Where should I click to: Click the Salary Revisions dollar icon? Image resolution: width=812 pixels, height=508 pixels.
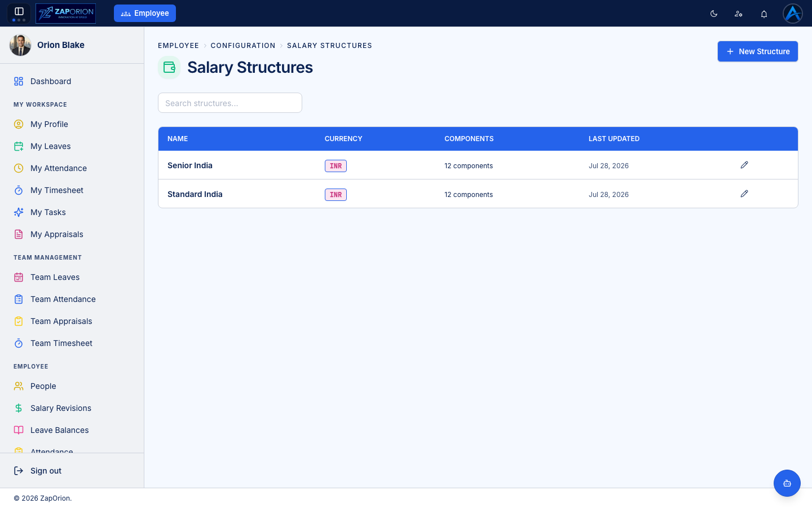19,408
